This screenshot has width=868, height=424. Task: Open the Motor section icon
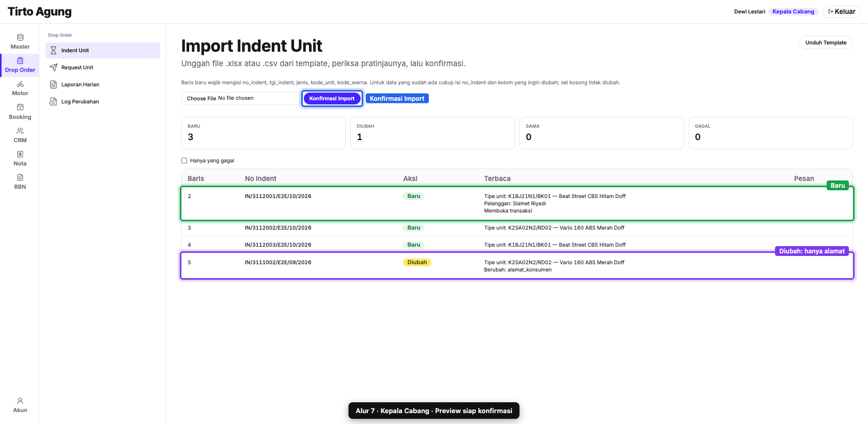(20, 84)
